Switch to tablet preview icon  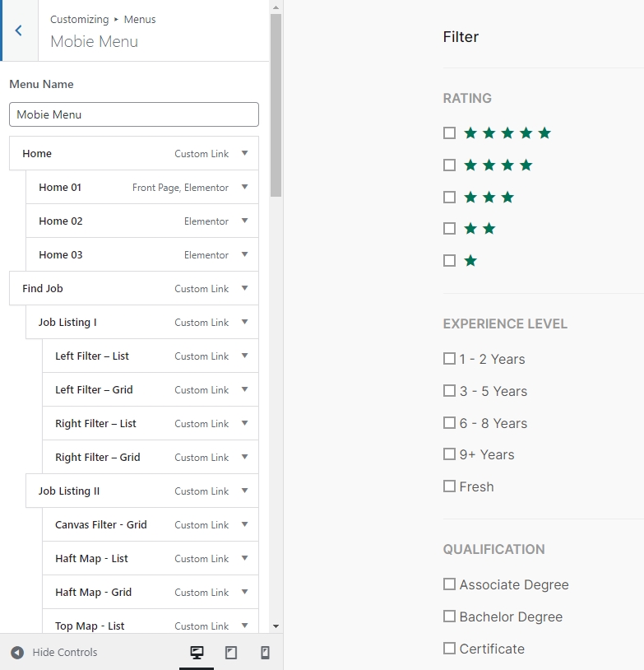[x=231, y=653]
